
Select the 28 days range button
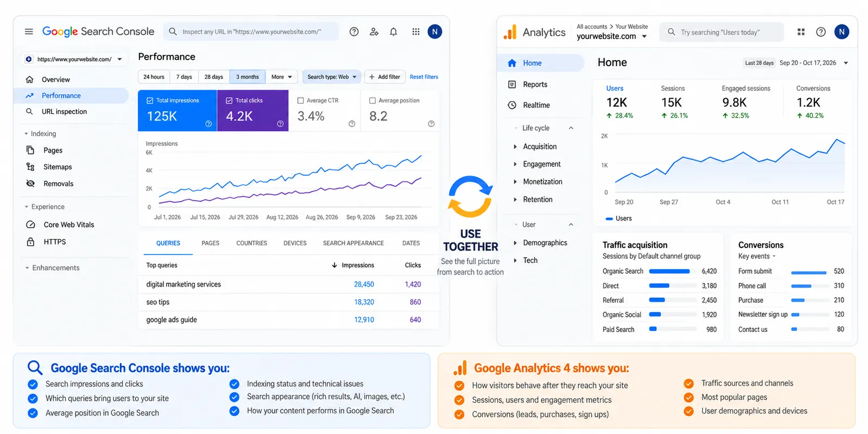point(214,77)
